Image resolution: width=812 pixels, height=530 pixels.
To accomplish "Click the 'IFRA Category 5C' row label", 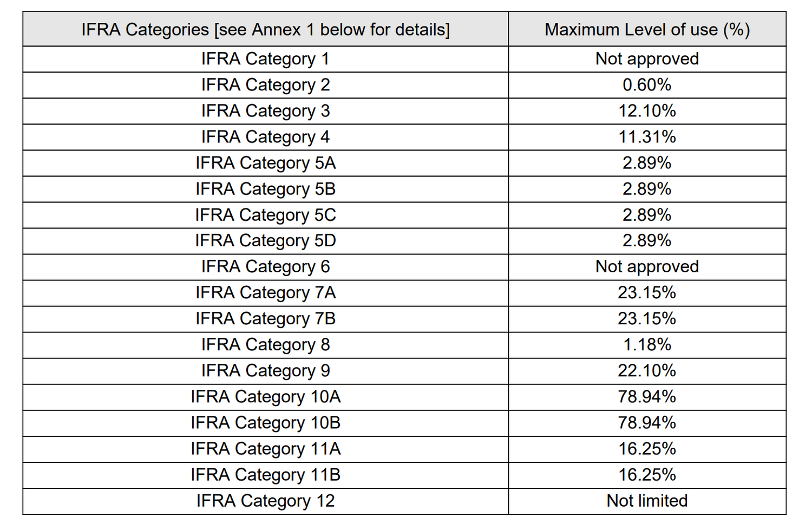I will point(265,214).
